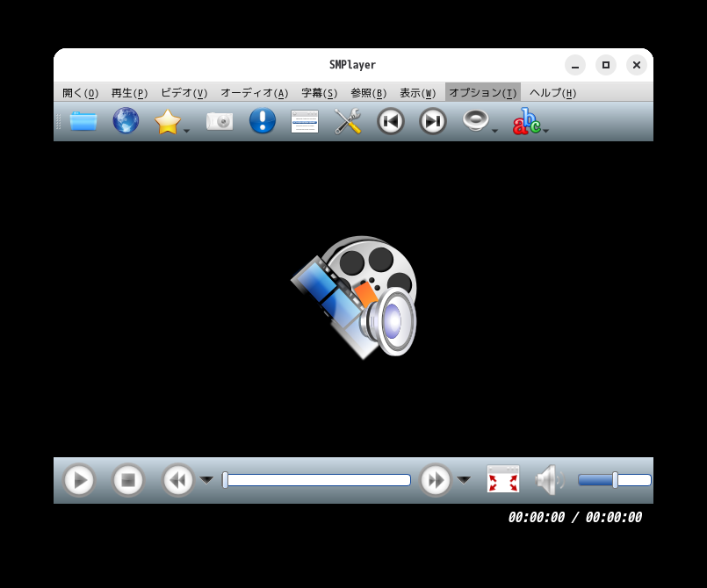The width and height of the screenshot is (707, 588).
Task: Open the 参照(B) menu
Action: click(x=368, y=93)
